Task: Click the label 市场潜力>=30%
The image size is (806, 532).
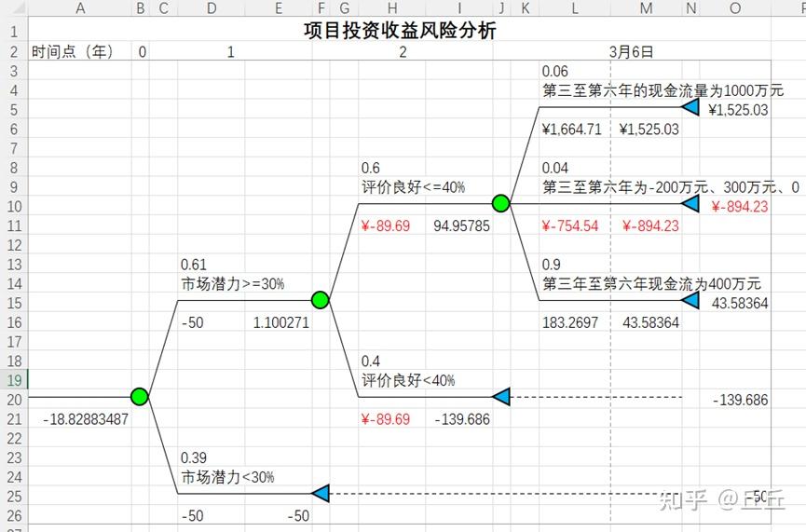Action: point(232,284)
